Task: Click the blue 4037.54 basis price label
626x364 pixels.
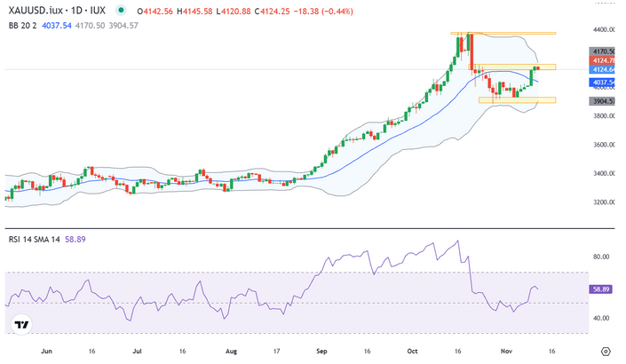Action: [x=602, y=82]
